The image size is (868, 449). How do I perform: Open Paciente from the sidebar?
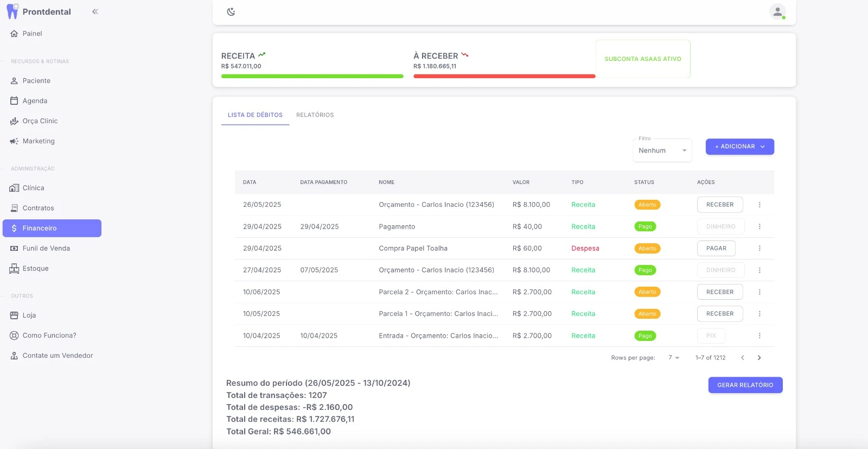coord(36,81)
